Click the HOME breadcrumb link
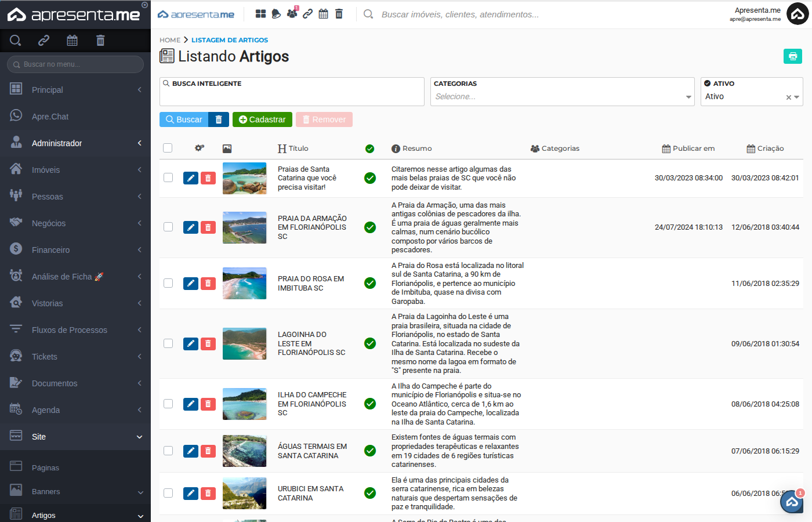 coord(169,40)
